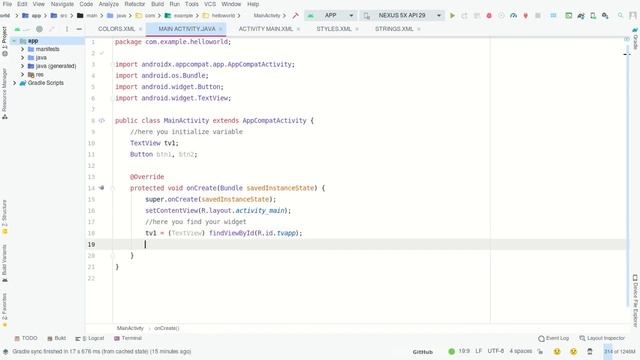Switch to STRINGS.XML tab
Viewport: 640px width, 360px height.
(394, 29)
